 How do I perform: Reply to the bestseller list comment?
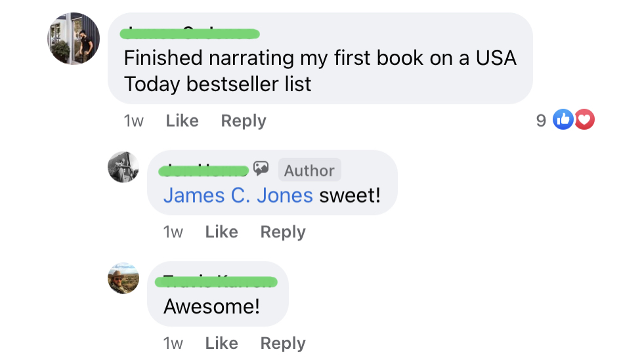pyautogui.click(x=244, y=121)
